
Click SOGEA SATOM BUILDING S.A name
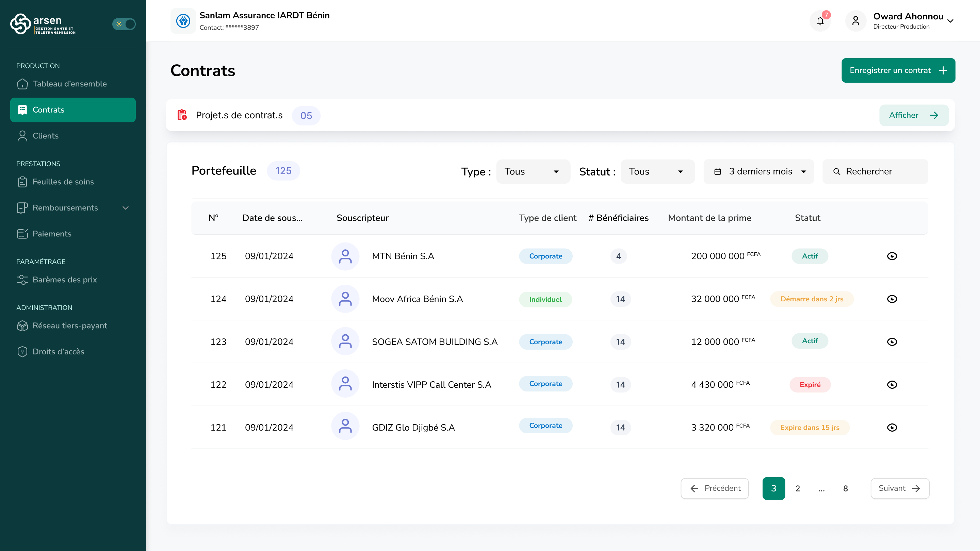435,342
